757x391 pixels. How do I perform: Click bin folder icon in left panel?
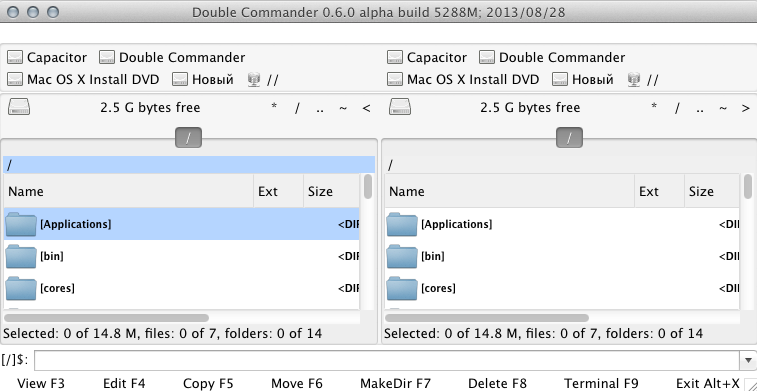21,256
